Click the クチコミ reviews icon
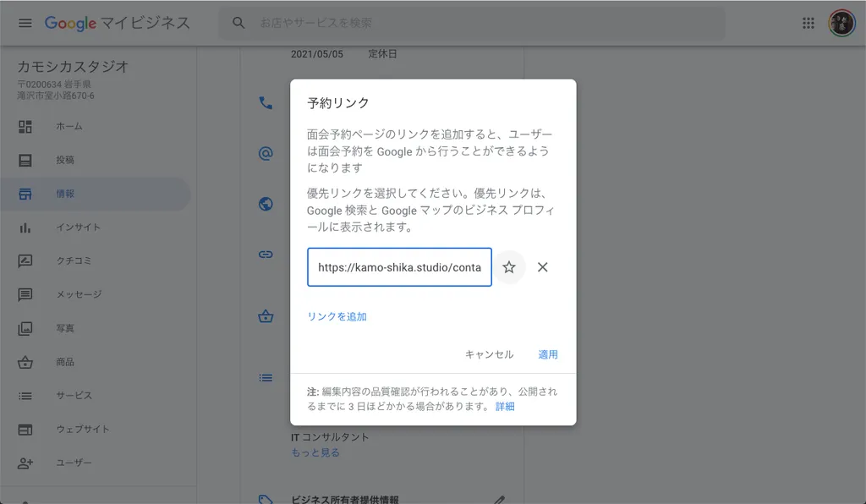 25,261
